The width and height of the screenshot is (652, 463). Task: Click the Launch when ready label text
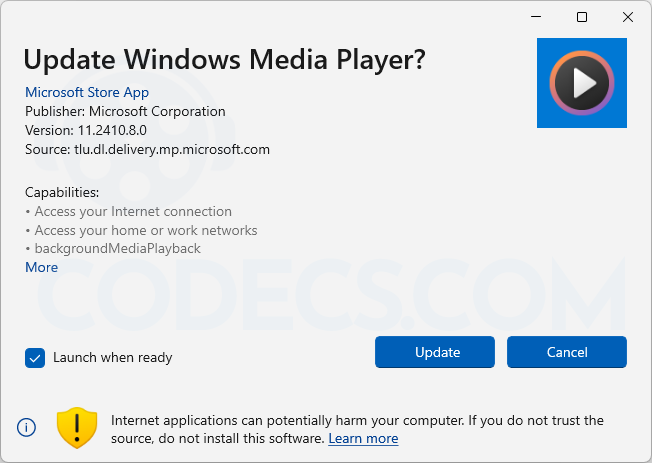(113, 357)
